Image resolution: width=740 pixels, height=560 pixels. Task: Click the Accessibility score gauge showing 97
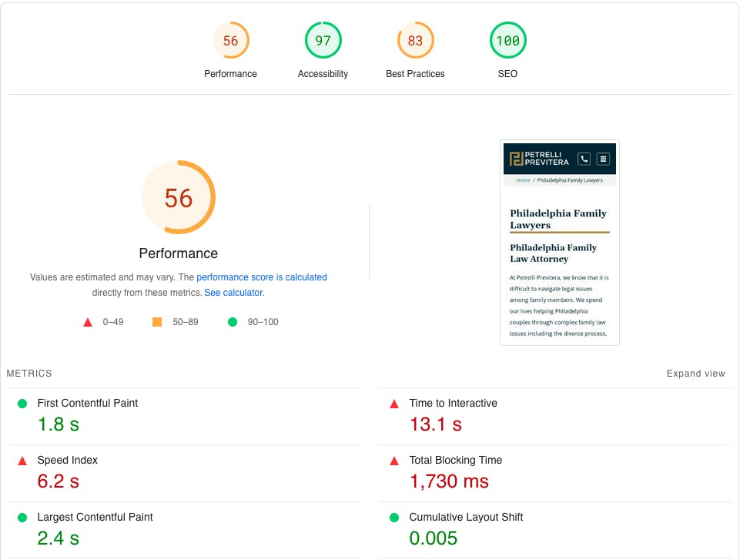point(323,40)
